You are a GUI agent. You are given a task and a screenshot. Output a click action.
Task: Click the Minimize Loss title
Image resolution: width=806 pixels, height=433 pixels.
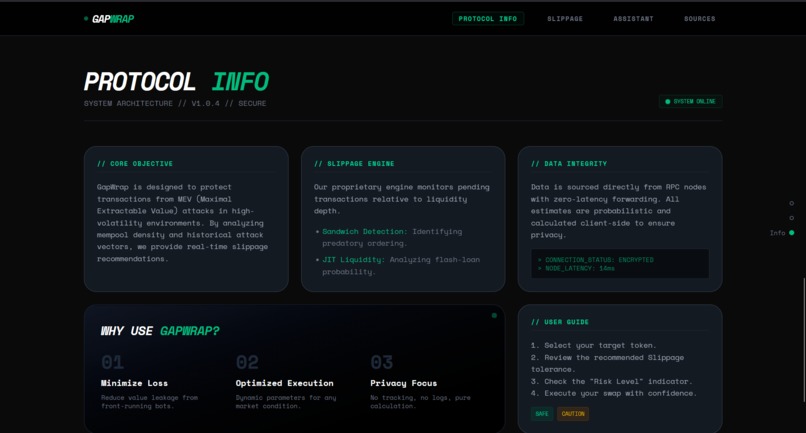pos(134,383)
